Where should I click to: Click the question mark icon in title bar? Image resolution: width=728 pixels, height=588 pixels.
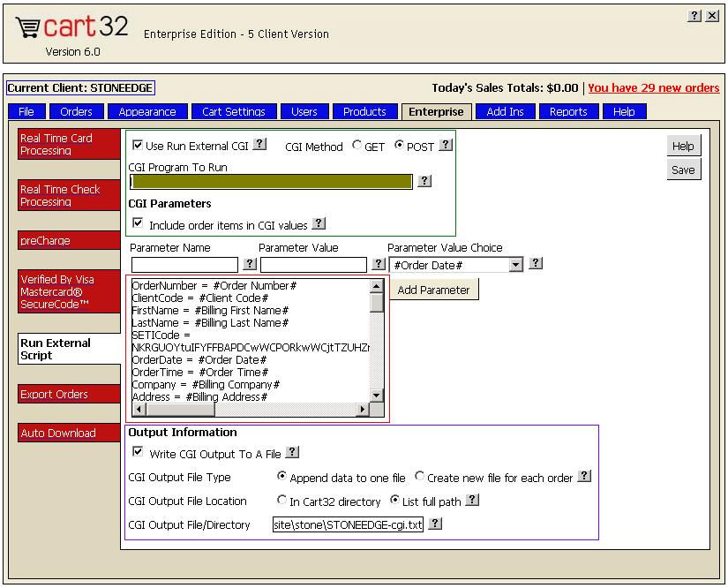coord(694,16)
